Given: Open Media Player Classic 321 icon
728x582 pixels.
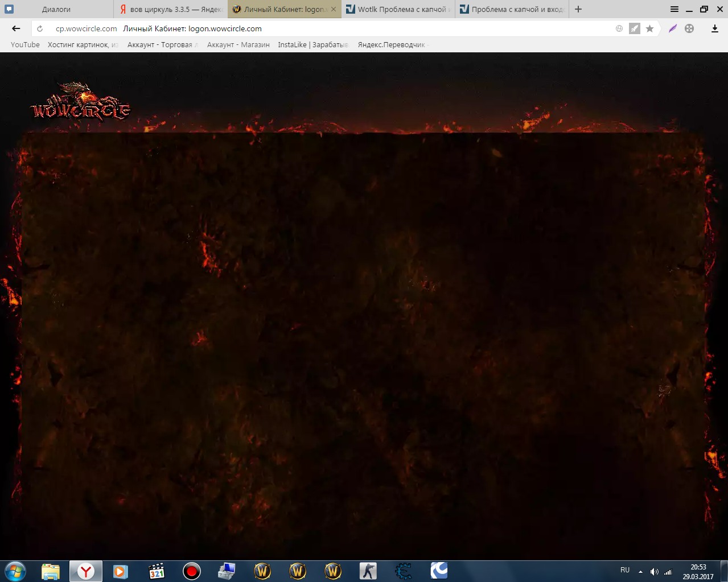Looking at the screenshot, I should tap(156, 571).
